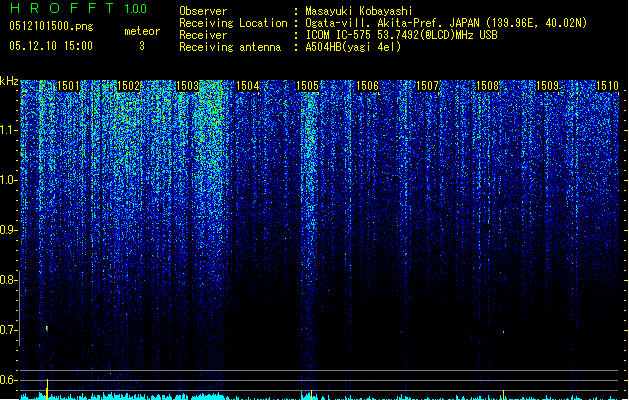629x400 pixels.
Task: Click the file name 0512101500.png
Action: (51, 27)
